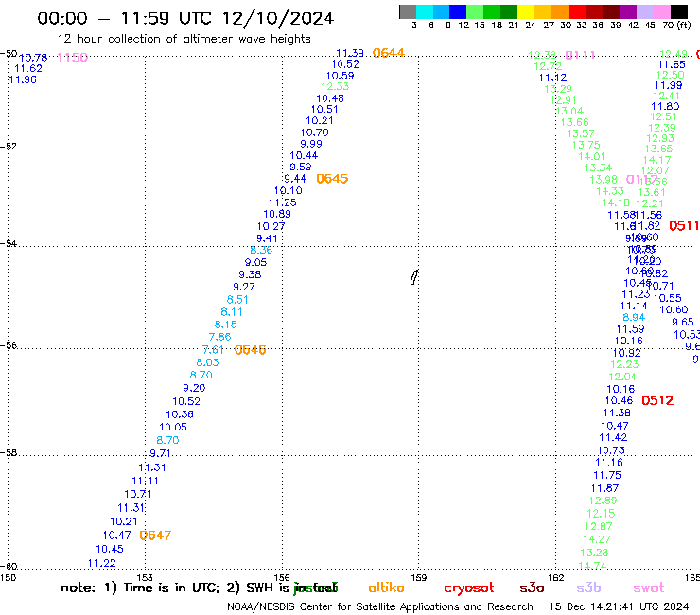The height and width of the screenshot is (615, 700).
Task: Click the wave height value 11.11
Action: [x=145, y=481]
